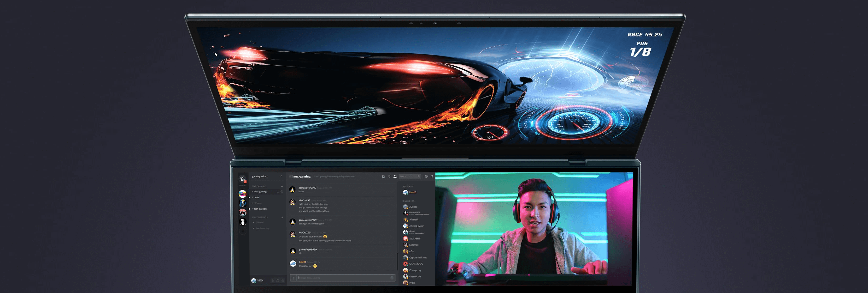Click the RACE 45.24 timer text
This screenshot has width=868, height=293.
click(645, 34)
